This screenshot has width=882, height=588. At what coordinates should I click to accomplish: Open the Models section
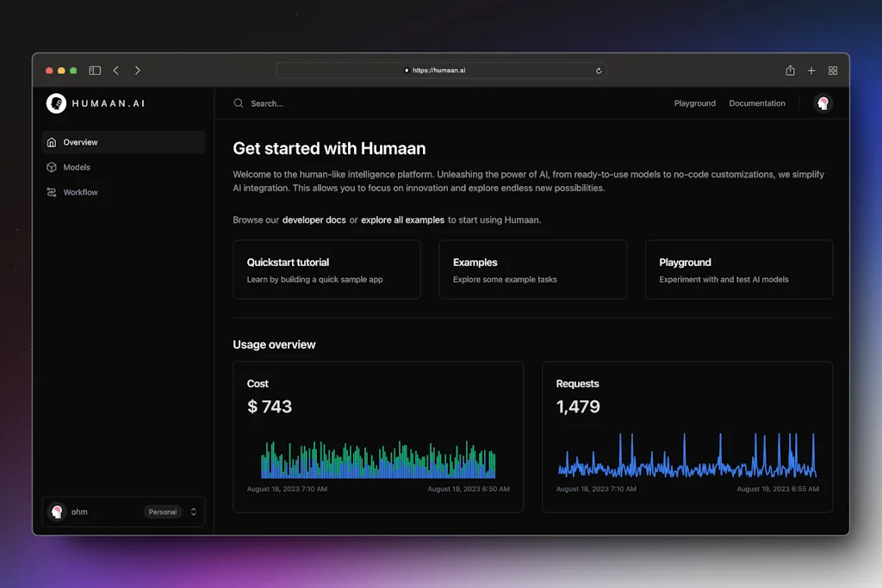coord(77,167)
